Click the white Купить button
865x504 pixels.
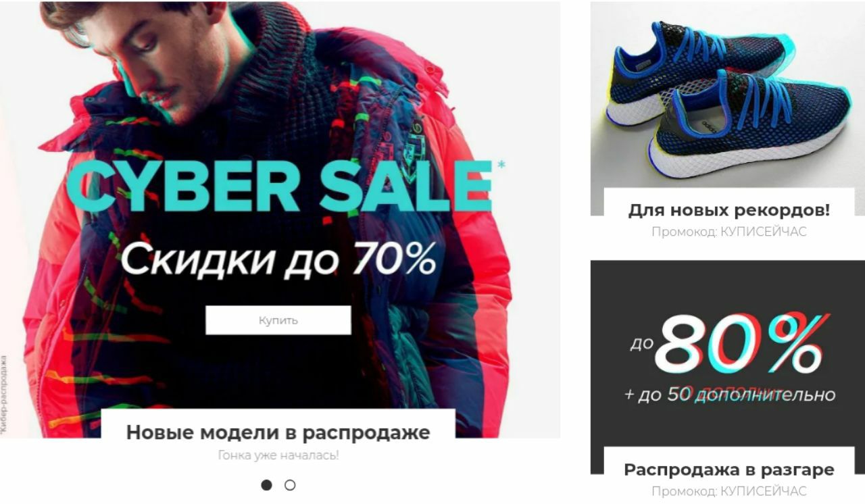pyautogui.click(x=278, y=320)
